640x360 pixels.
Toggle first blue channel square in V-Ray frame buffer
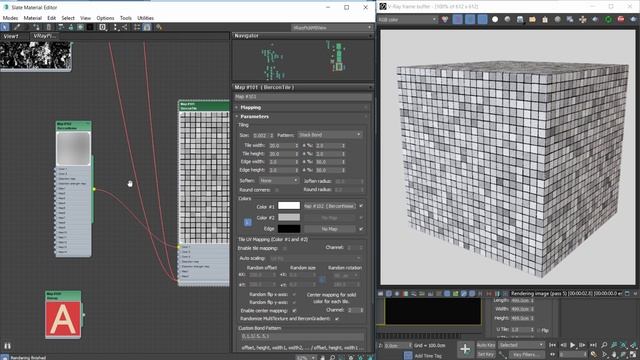[458, 19]
